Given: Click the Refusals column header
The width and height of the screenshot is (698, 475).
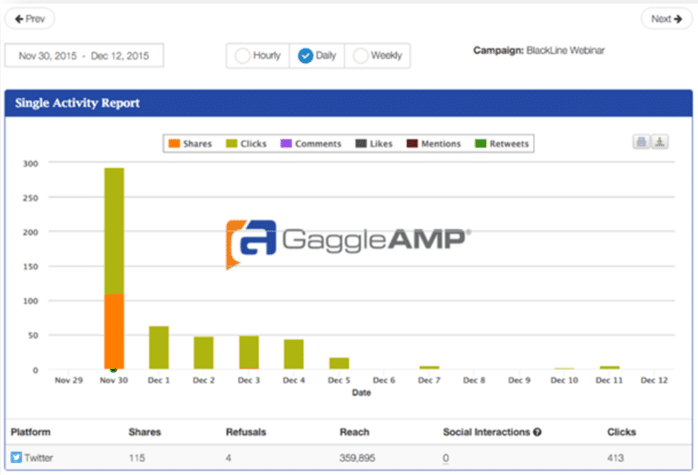Looking at the screenshot, I should pyautogui.click(x=246, y=432).
